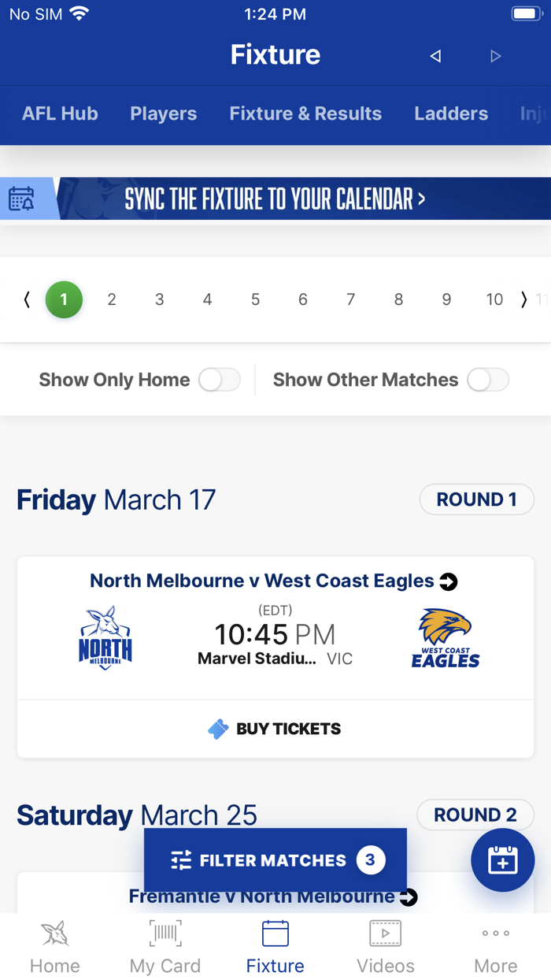Select round 5 in the pagination bar

tap(255, 299)
